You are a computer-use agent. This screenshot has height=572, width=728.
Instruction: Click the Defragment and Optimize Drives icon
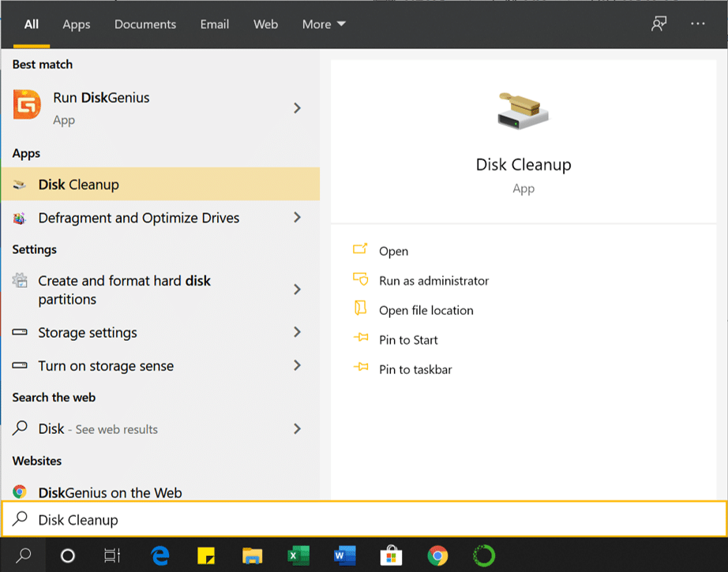point(20,218)
